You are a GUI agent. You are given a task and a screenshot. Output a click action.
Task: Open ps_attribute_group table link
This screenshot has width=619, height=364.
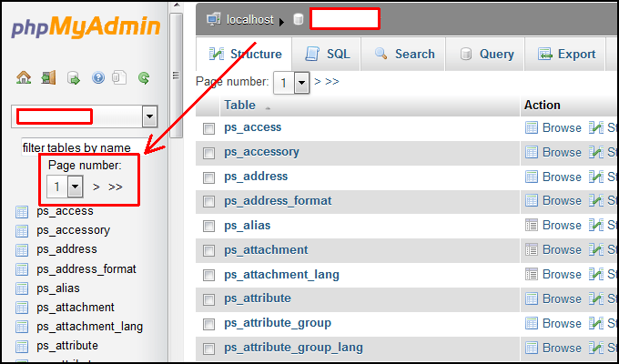point(278,323)
